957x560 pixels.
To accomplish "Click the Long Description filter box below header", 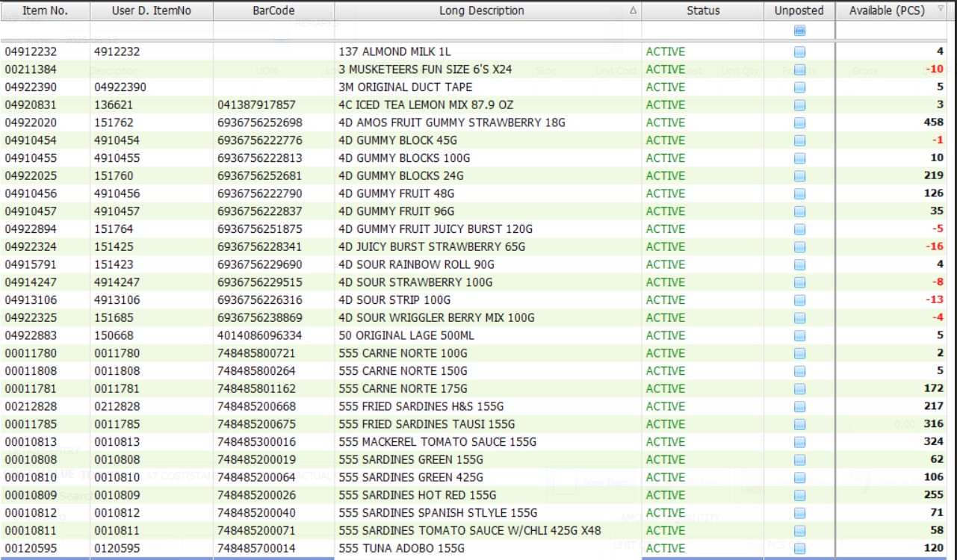I will tap(488, 31).
